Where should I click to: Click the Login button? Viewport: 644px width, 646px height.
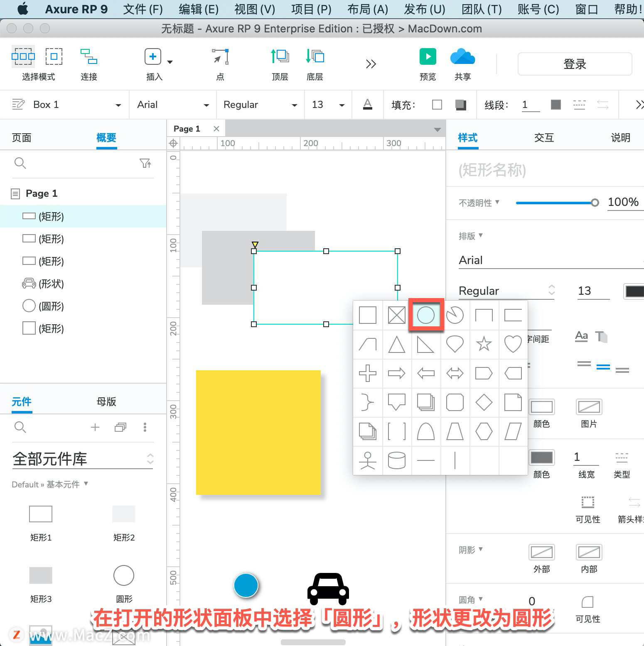575,64
